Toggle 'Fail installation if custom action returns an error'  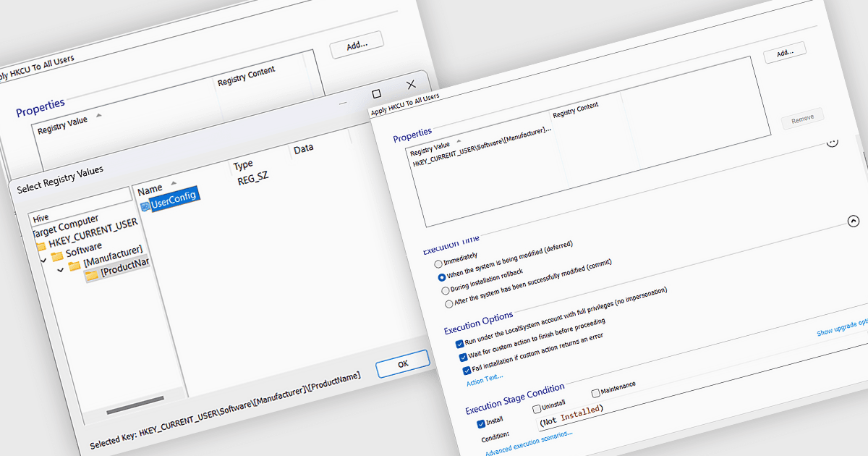(x=467, y=371)
